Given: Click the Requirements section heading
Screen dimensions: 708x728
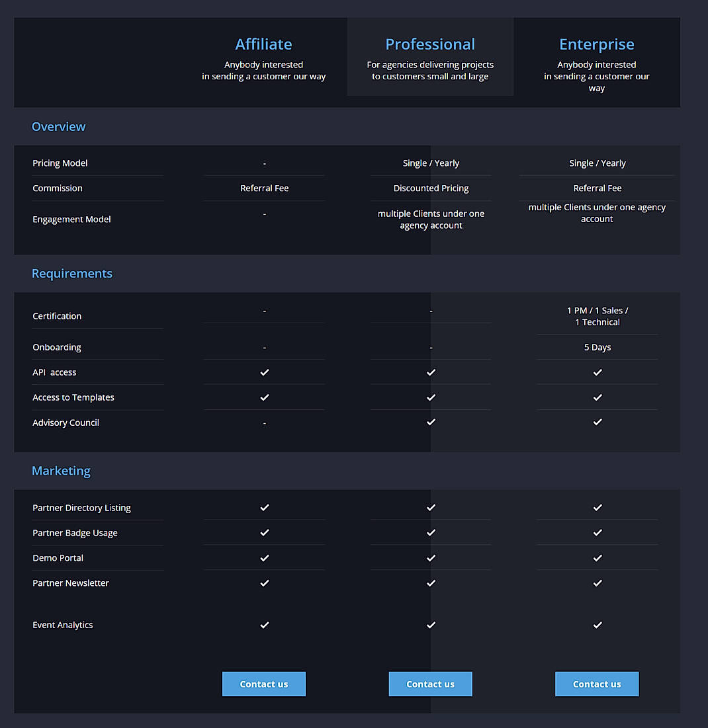Looking at the screenshot, I should pos(72,274).
